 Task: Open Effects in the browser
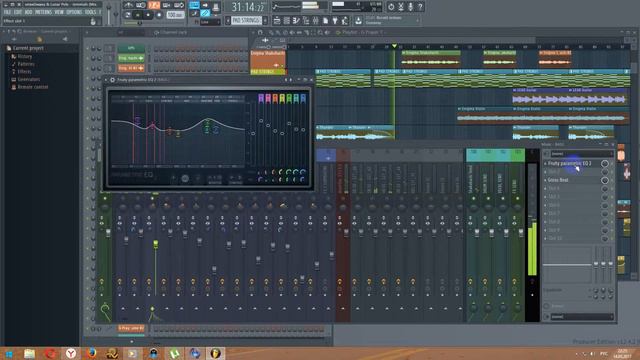point(24,71)
